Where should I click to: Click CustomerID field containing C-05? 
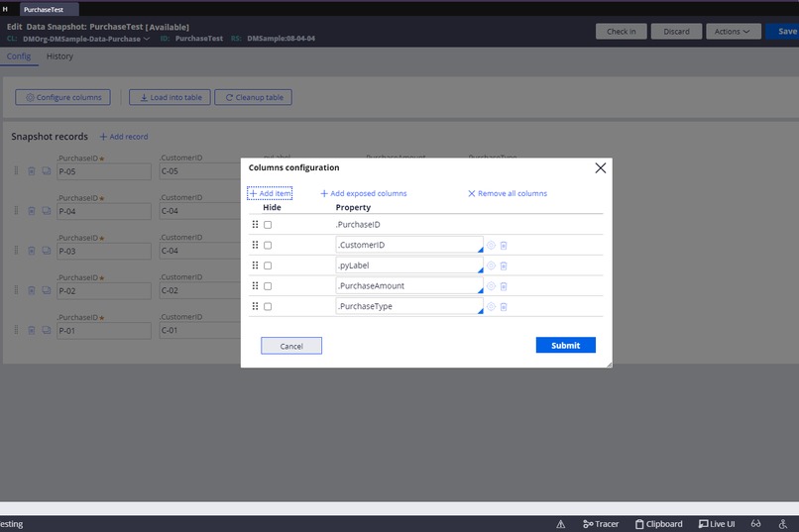pos(200,171)
